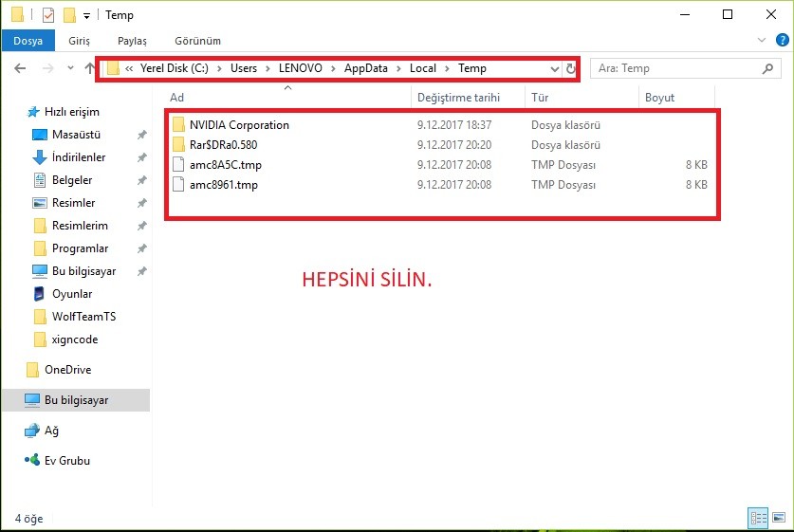This screenshot has width=794, height=532.
Task: Click the NVIDIA Corporation folder icon
Action: (x=178, y=124)
